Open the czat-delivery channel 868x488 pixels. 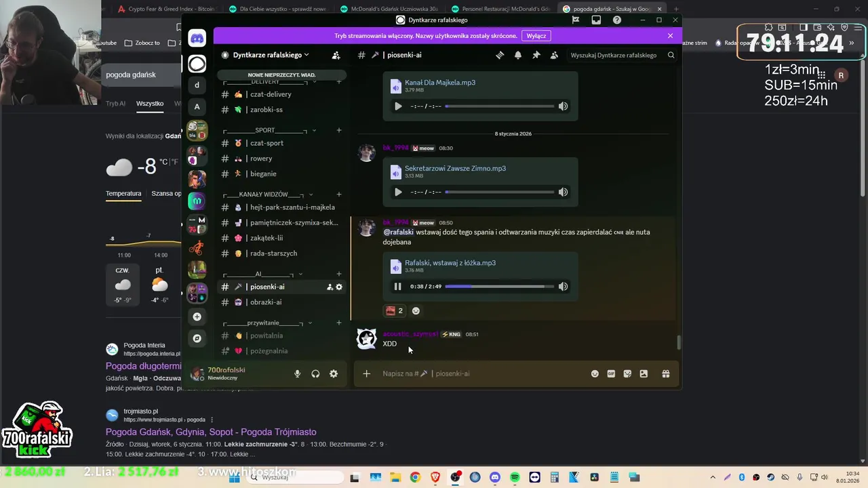283,94
